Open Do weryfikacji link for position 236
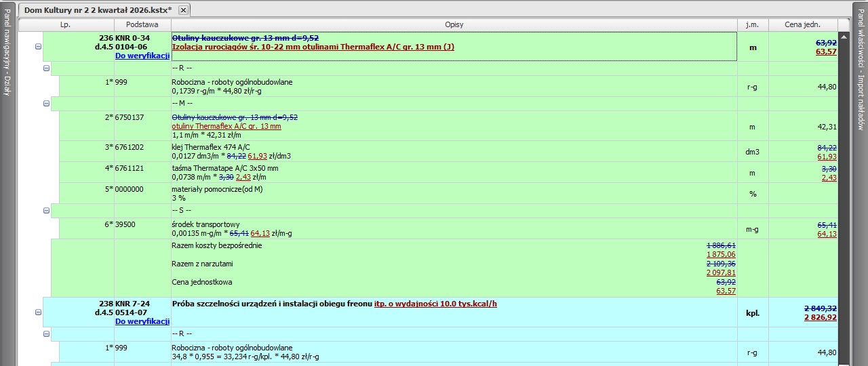Viewport: 868px width, 366px height. 142,56
